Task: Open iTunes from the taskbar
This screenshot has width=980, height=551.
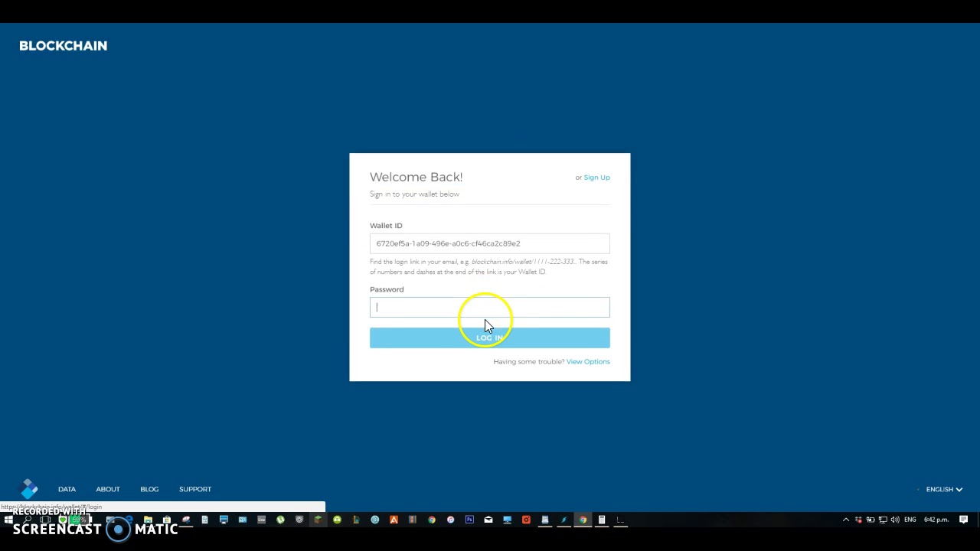Action: pos(450,520)
